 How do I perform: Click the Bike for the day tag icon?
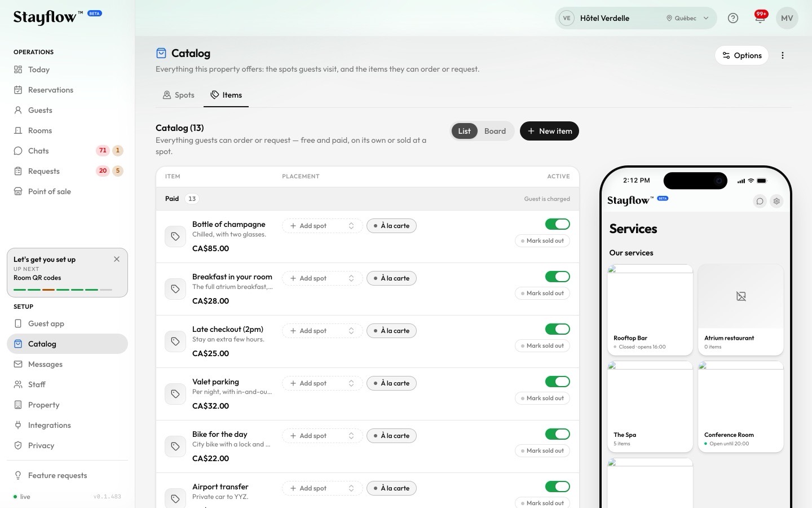(175, 446)
